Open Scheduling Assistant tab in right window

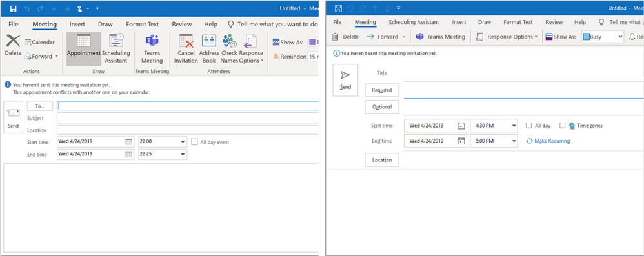coord(414,22)
